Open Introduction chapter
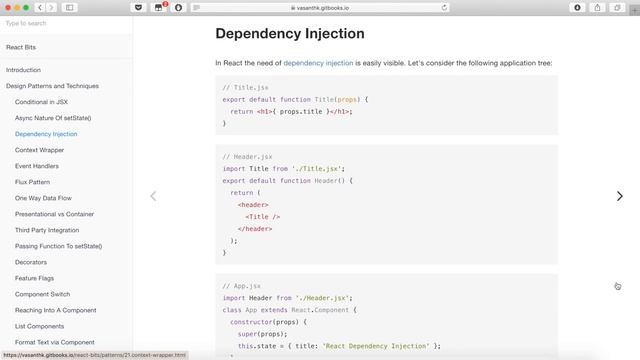The width and height of the screenshot is (640, 360). pos(23,70)
